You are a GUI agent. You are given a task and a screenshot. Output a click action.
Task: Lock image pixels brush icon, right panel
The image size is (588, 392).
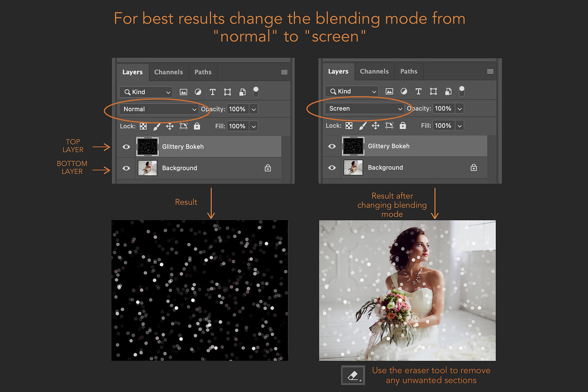point(363,126)
